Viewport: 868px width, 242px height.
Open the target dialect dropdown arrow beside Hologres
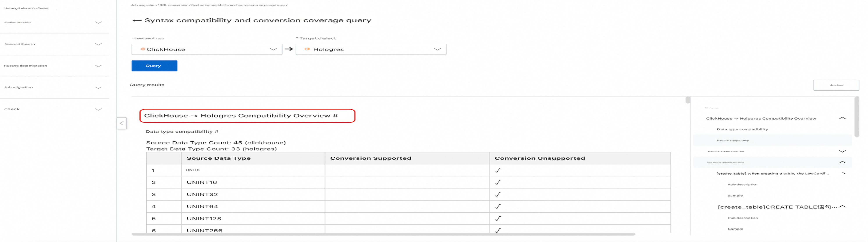(x=437, y=49)
